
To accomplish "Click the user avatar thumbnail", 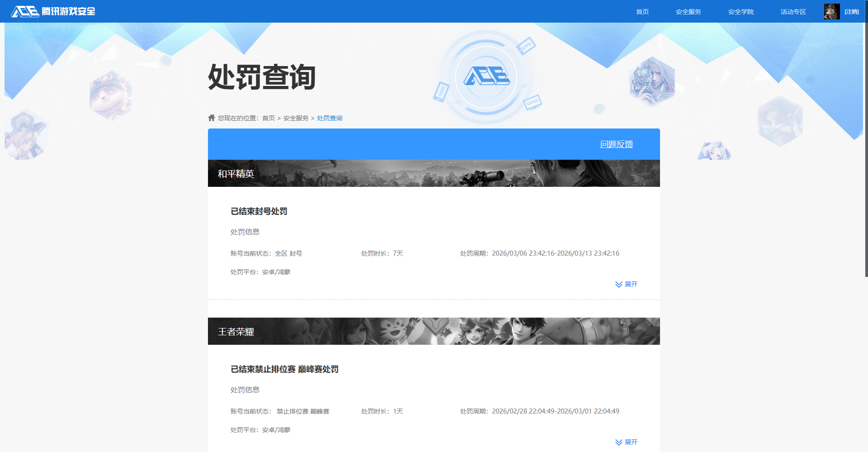I will coord(832,11).
